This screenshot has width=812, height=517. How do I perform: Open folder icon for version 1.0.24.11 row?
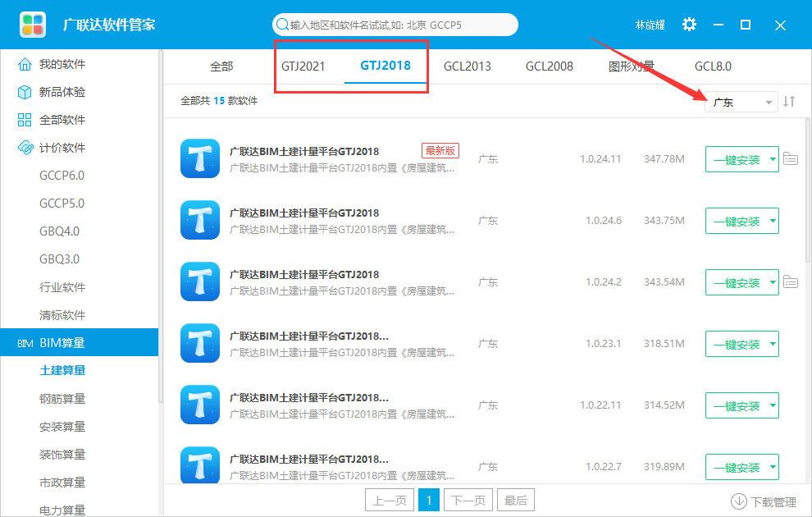[x=790, y=158]
